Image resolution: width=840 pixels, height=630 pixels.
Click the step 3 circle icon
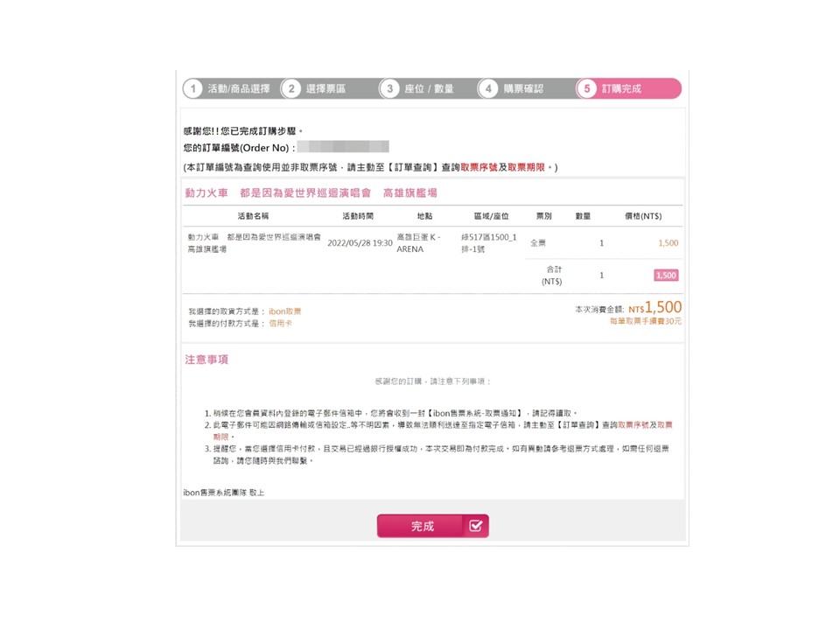coord(390,89)
